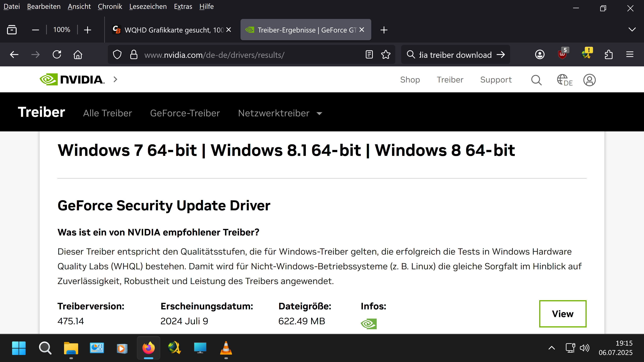
Task: Open the GeForce-Treiber link
Action: (185, 113)
